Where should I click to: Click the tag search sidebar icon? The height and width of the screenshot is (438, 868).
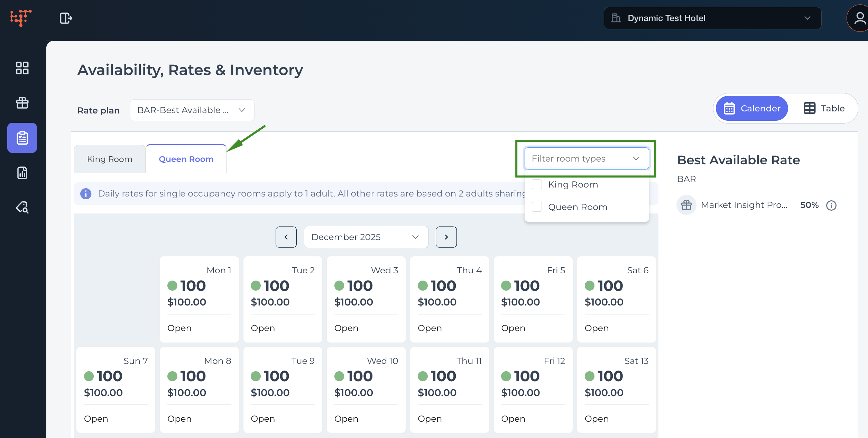pyautogui.click(x=22, y=207)
